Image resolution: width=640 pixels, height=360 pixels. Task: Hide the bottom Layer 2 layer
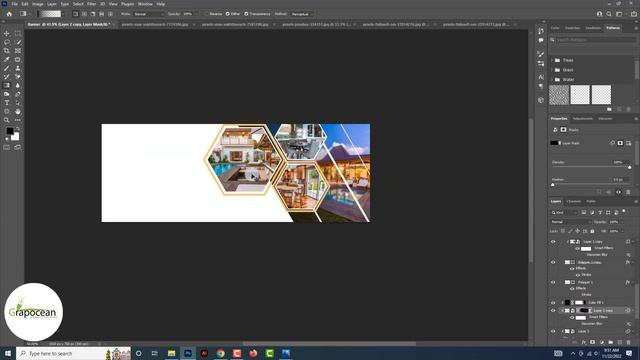click(x=553, y=331)
